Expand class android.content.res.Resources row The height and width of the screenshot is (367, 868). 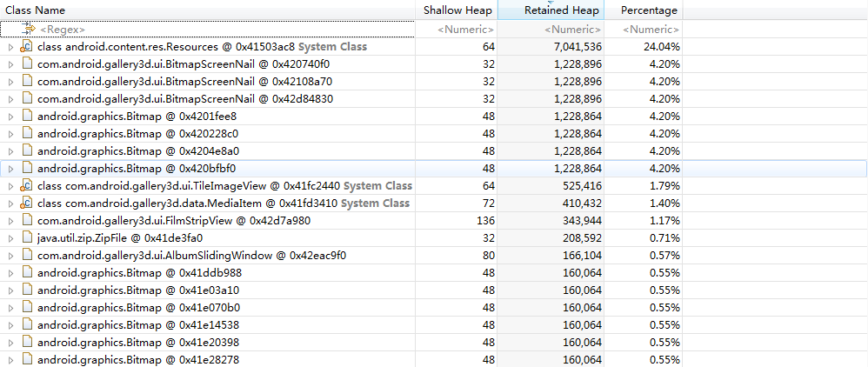[10, 47]
